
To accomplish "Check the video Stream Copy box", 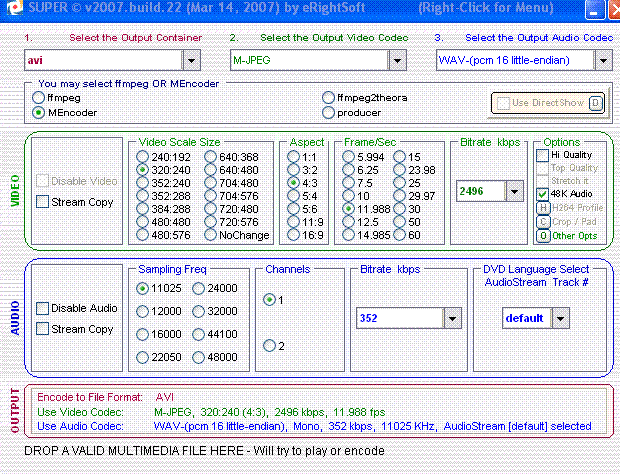I will pyautogui.click(x=42, y=202).
